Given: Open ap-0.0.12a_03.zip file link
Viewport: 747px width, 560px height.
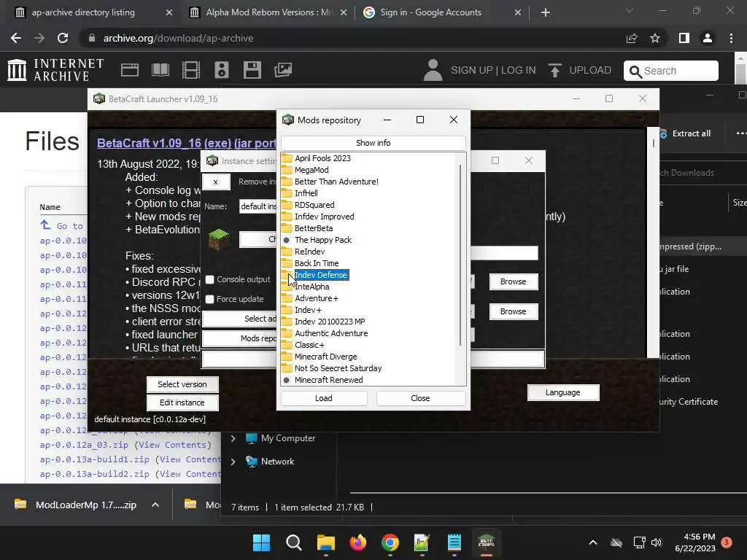Looking at the screenshot, I should [x=84, y=445].
